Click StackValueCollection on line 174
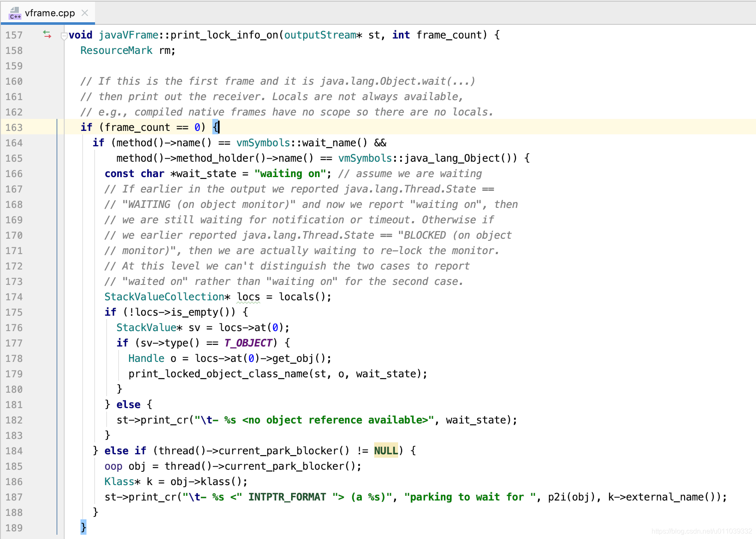This screenshot has height=539, width=756. coord(164,296)
